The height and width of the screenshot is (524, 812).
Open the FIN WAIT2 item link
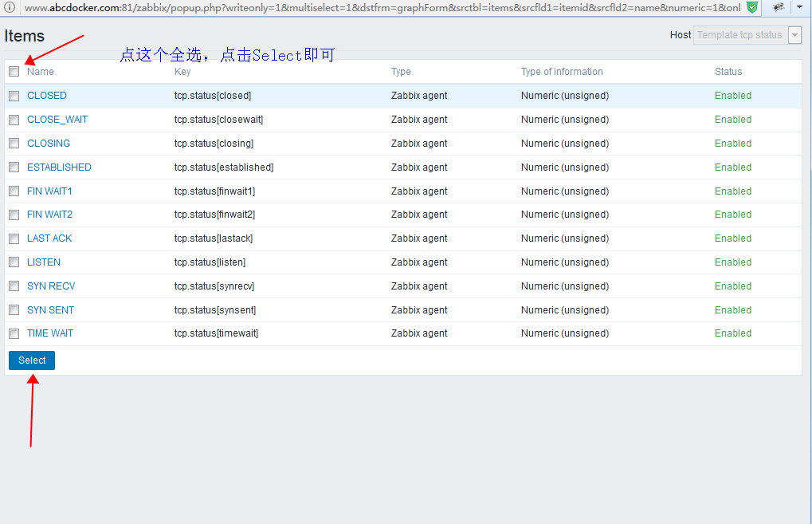(49, 215)
